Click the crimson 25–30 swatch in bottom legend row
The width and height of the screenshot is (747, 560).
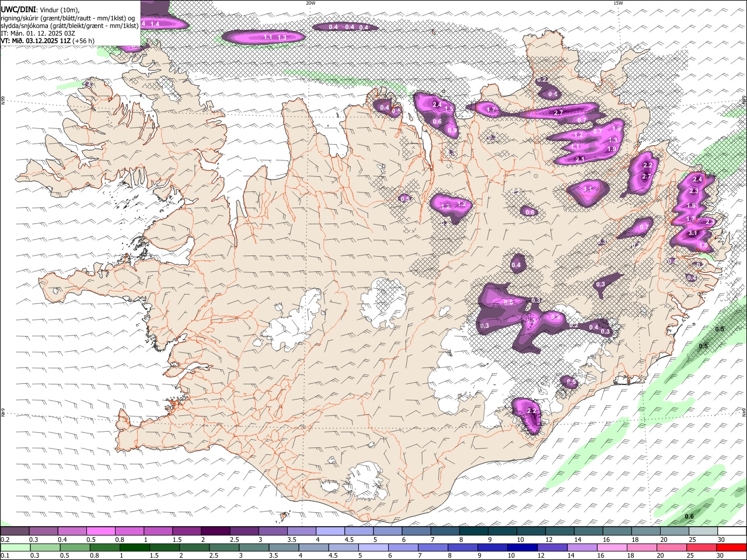coord(701,548)
